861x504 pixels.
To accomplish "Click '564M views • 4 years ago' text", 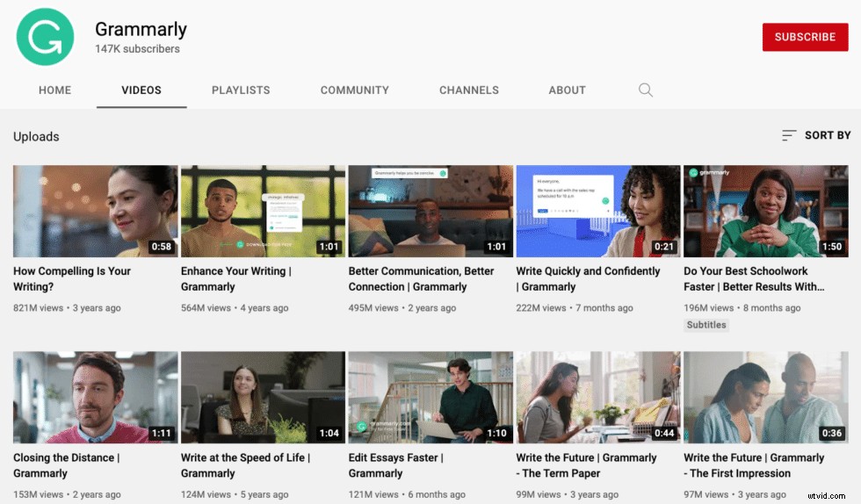I will (235, 308).
